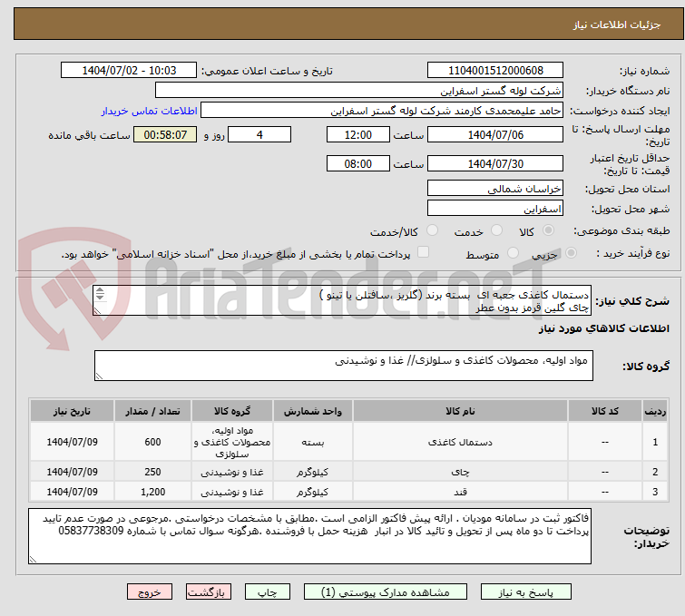This screenshot has width=685, height=616.
Task: Click the ایجاد کننده درخواست field
Action: (x=382, y=111)
